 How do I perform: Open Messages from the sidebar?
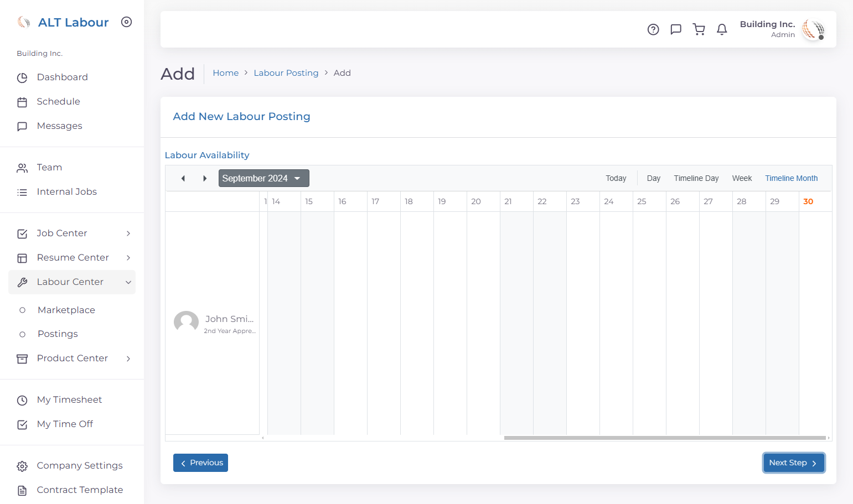click(72, 126)
